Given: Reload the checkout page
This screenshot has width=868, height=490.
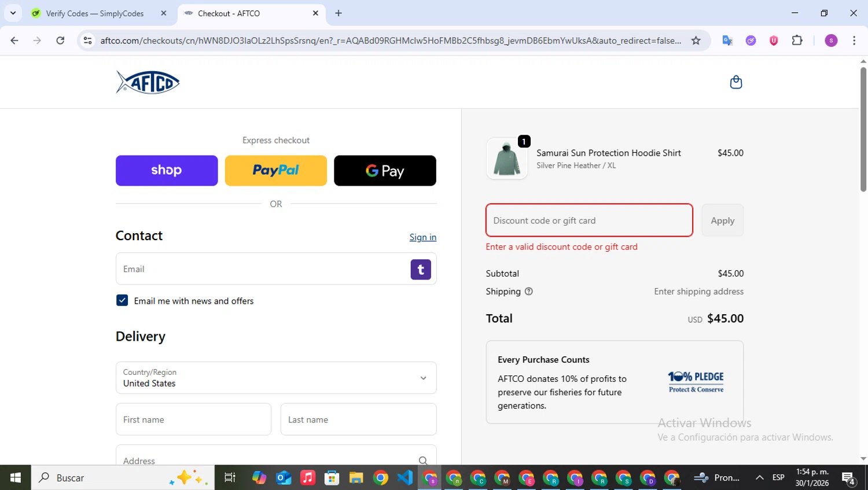Looking at the screenshot, I should coord(60,40).
